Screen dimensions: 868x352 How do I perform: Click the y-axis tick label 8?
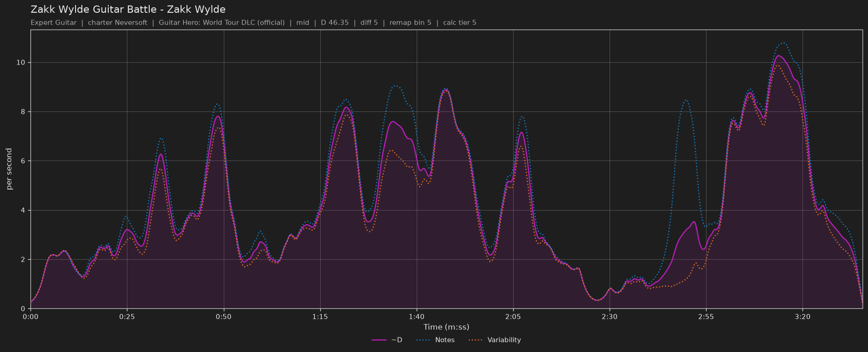[23, 112]
